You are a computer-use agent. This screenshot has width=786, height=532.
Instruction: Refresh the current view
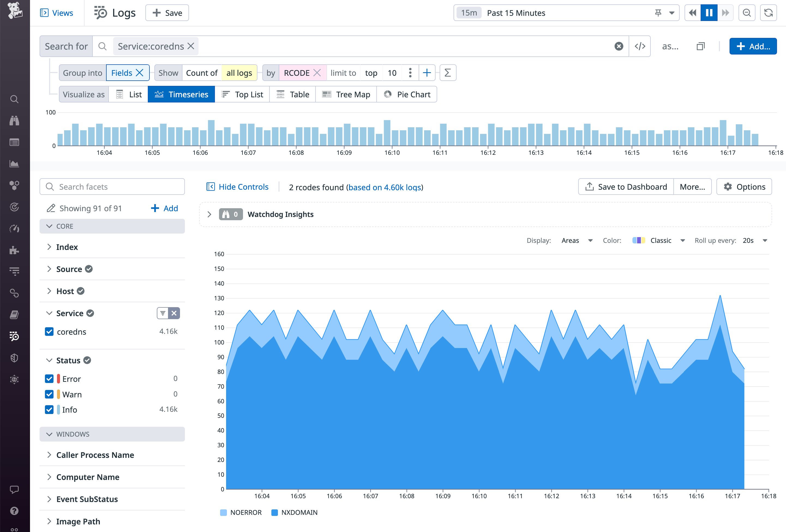point(769,13)
